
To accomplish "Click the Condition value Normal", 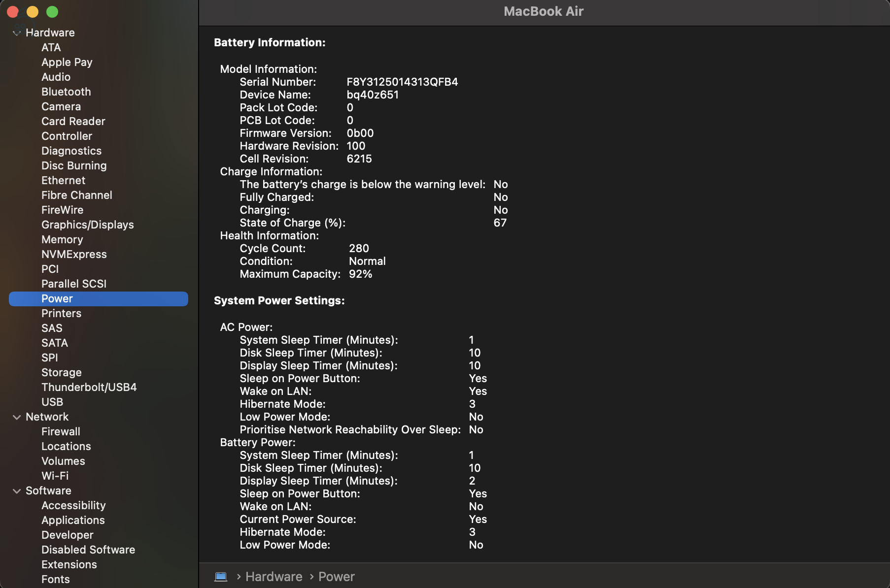I will pyautogui.click(x=367, y=261).
